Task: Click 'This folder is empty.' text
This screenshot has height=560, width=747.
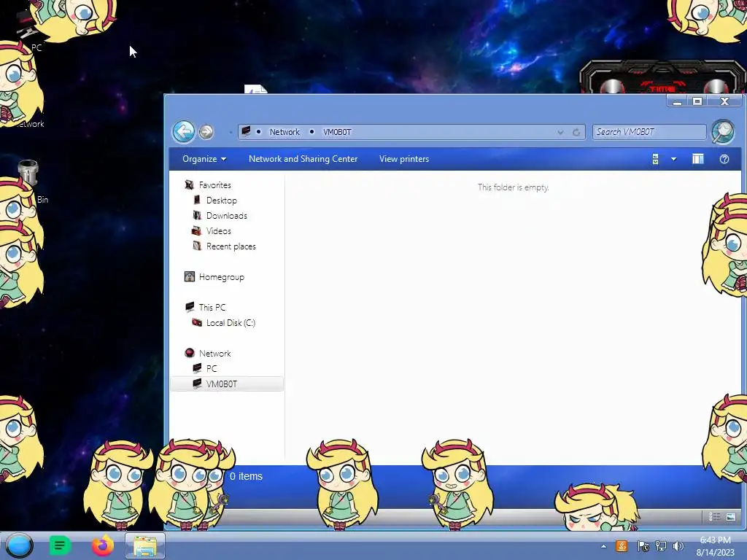Action: [x=513, y=187]
